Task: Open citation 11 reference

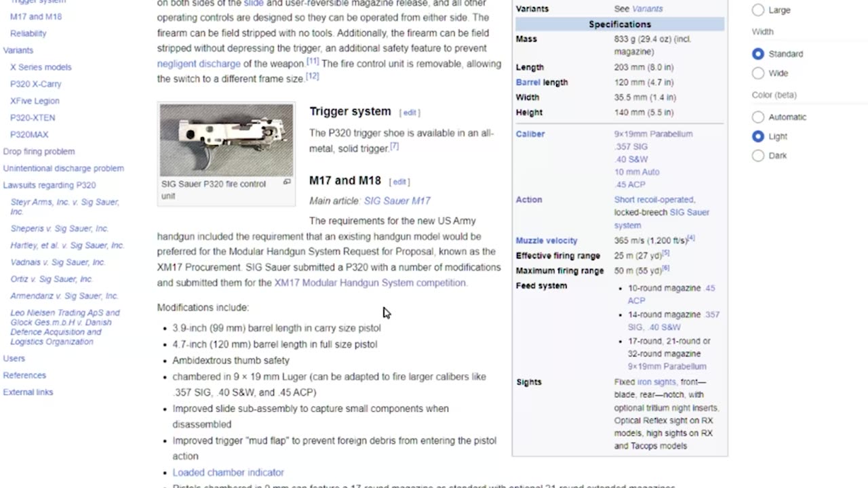Action: click(313, 61)
